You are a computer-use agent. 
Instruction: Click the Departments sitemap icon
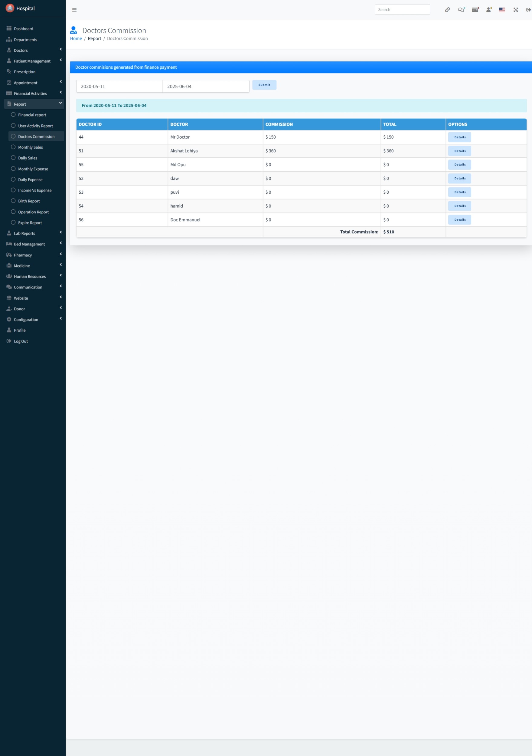(x=9, y=40)
